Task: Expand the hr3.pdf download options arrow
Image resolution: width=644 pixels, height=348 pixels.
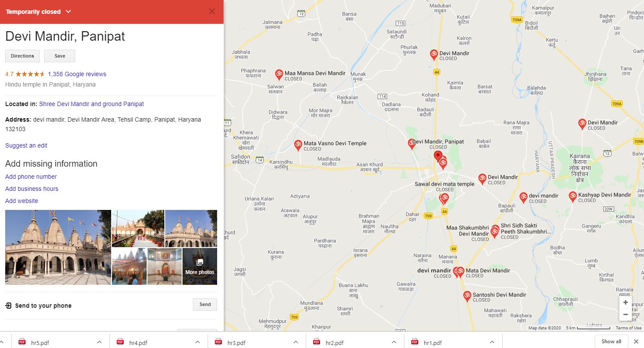Action: click(x=296, y=342)
